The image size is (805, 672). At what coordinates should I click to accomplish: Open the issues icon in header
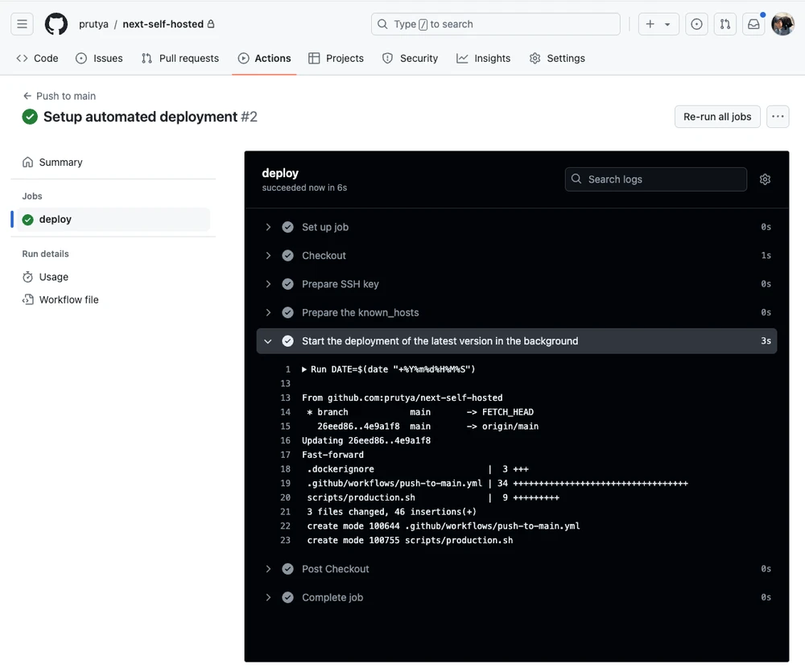(696, 24)
